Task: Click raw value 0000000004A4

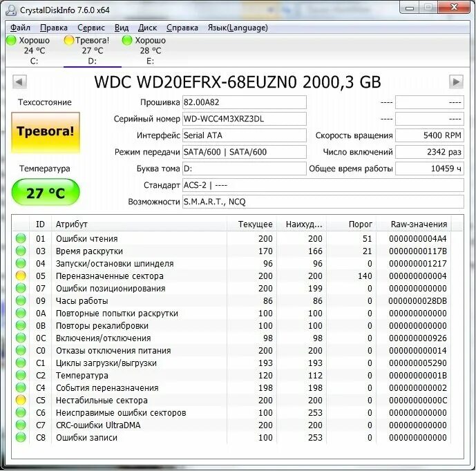Action: [418, 239]
